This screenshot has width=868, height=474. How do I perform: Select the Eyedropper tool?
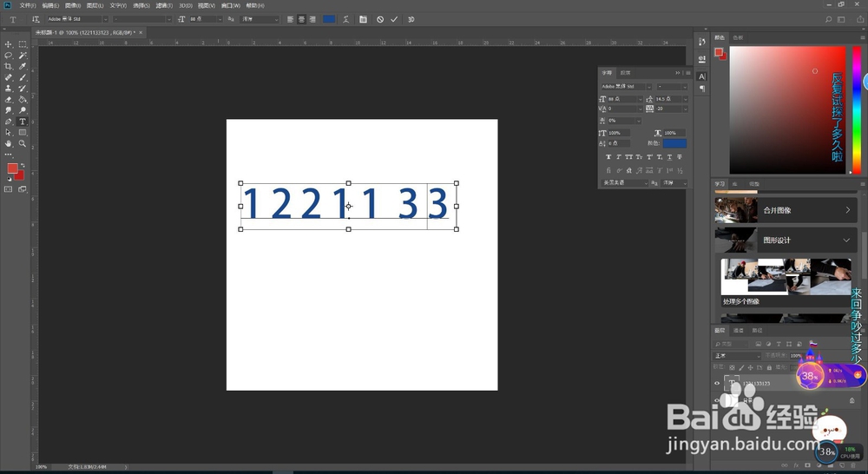[23, 67]
